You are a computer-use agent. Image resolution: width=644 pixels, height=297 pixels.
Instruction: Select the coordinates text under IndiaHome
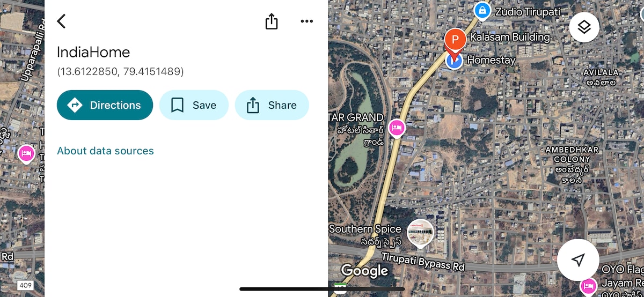120,71
